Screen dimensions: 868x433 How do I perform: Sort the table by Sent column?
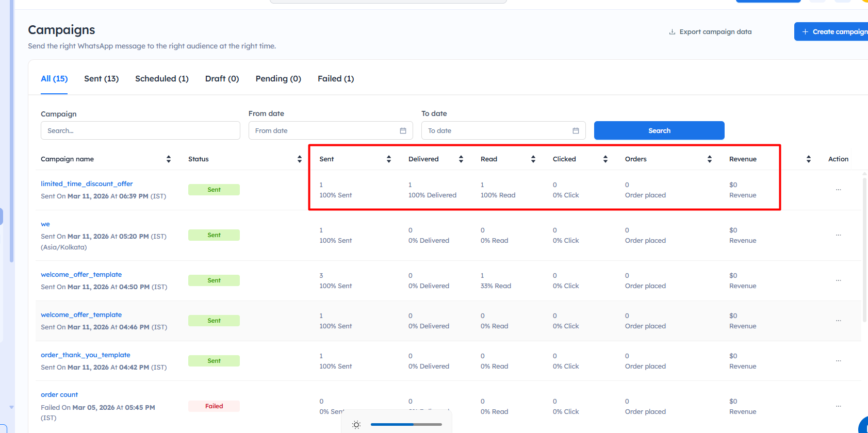point(388,159)
